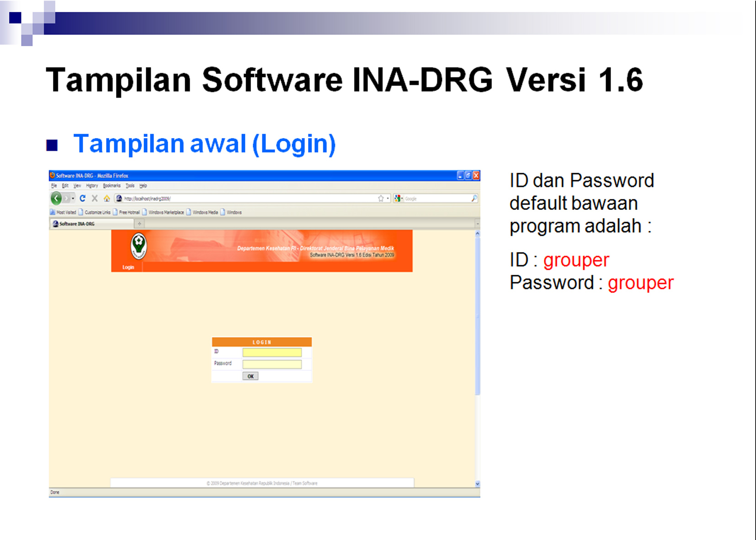The width and height of the screenshot is (756, 540).
Task: Open the Tools menu
Action: point(130,186)
